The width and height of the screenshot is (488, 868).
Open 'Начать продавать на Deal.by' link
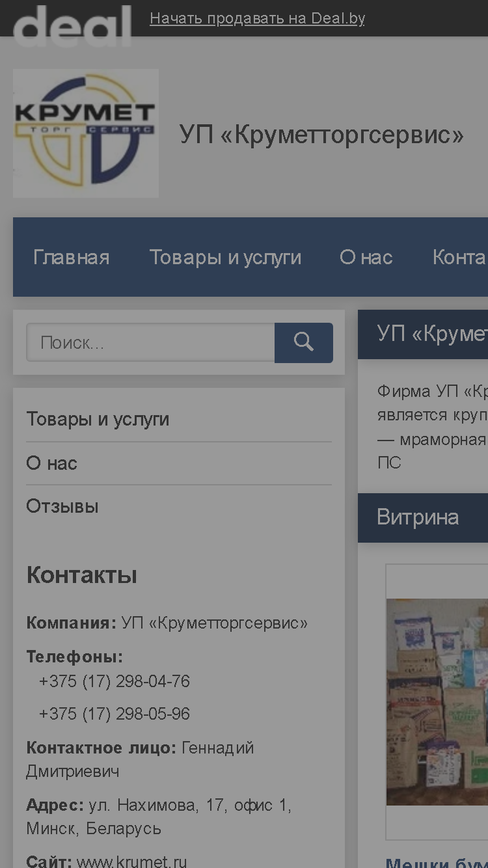[257, 18]
